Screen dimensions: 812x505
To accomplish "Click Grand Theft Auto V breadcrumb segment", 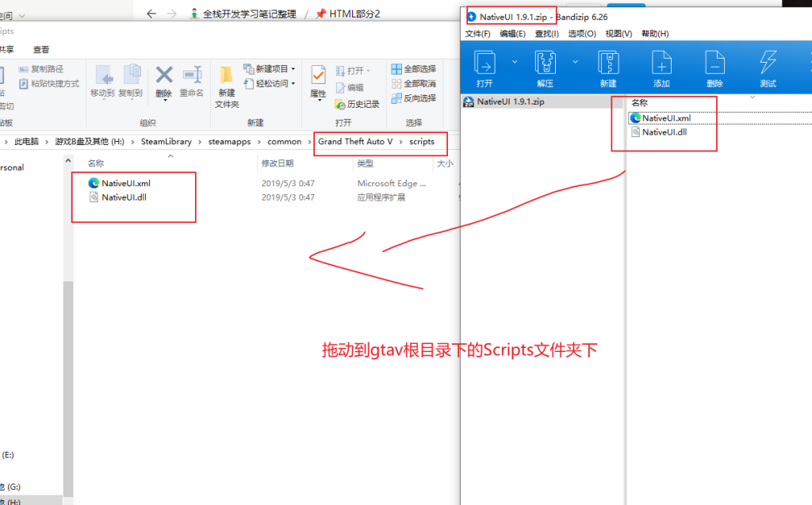I will [355, 141].
